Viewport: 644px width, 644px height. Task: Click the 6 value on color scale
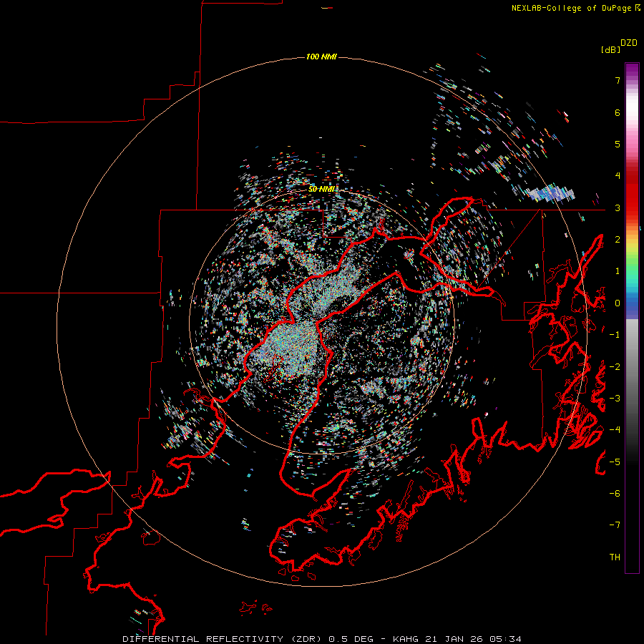618,112
